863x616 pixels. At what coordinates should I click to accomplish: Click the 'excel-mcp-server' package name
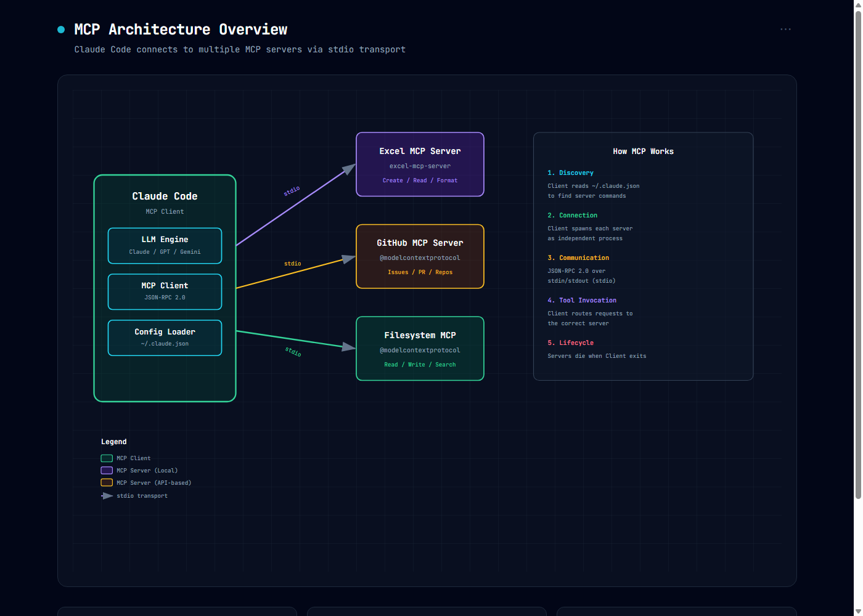click(x=420, y=166)
